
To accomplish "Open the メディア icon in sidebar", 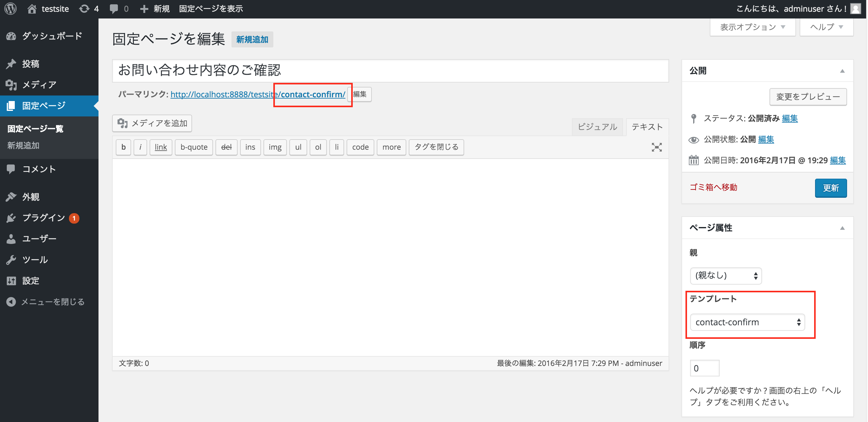I will [x=11, y=85].
